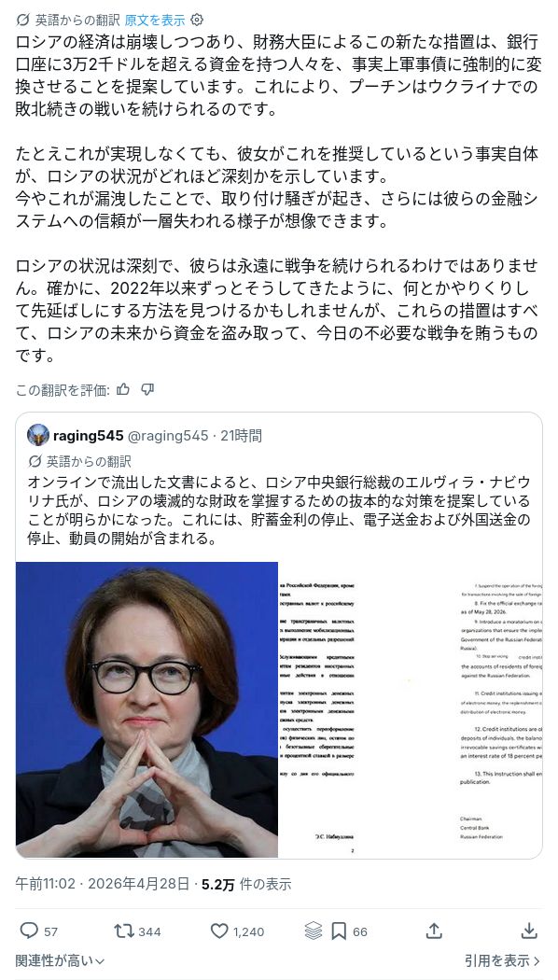Rate the translation with thumbs up

tap(123, 390)
